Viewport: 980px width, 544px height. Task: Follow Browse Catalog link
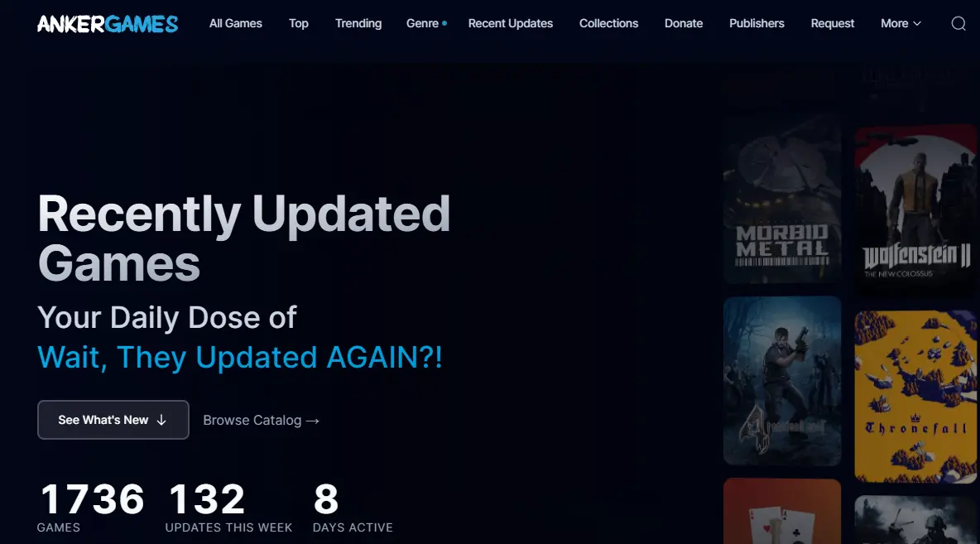click(262, 420)
